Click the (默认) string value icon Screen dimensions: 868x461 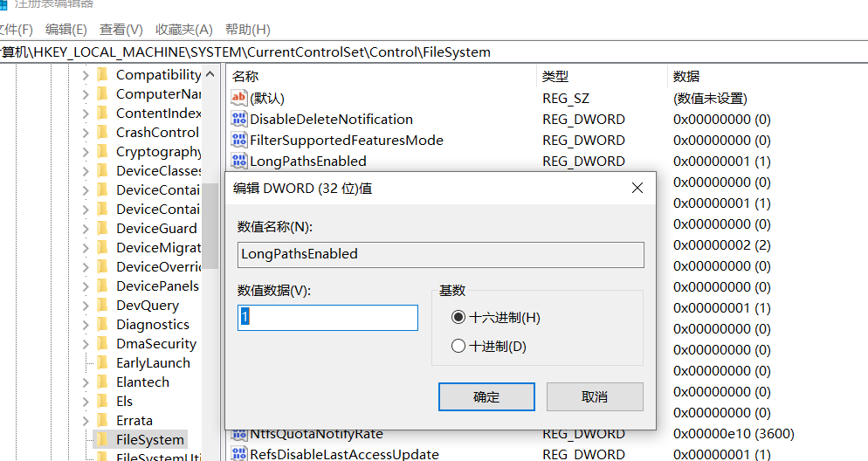pos(238,98)
